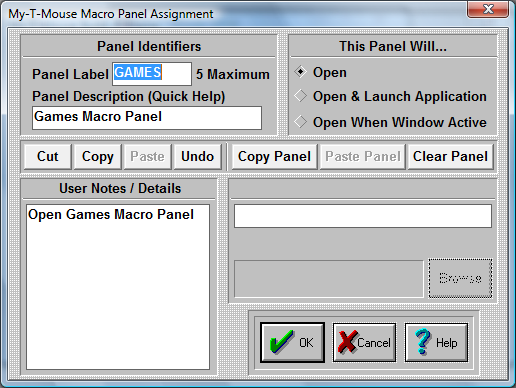Select the Open radio option
The height and width of the screenshot is (388, 516).
(x=321, y=72)
